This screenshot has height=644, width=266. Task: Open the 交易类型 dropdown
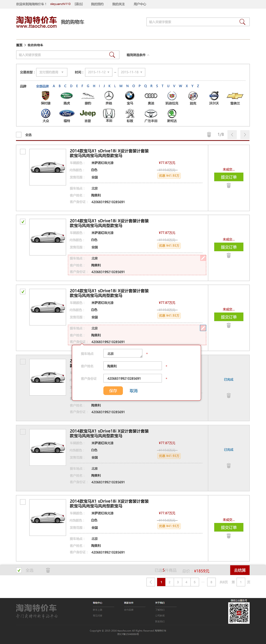(52, 72)
